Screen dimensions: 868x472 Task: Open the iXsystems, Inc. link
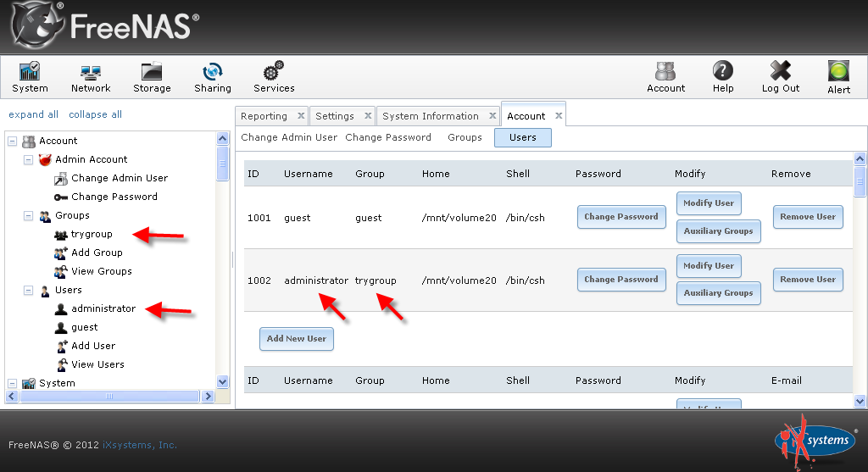pyautogui.click(x=140, y=445)
